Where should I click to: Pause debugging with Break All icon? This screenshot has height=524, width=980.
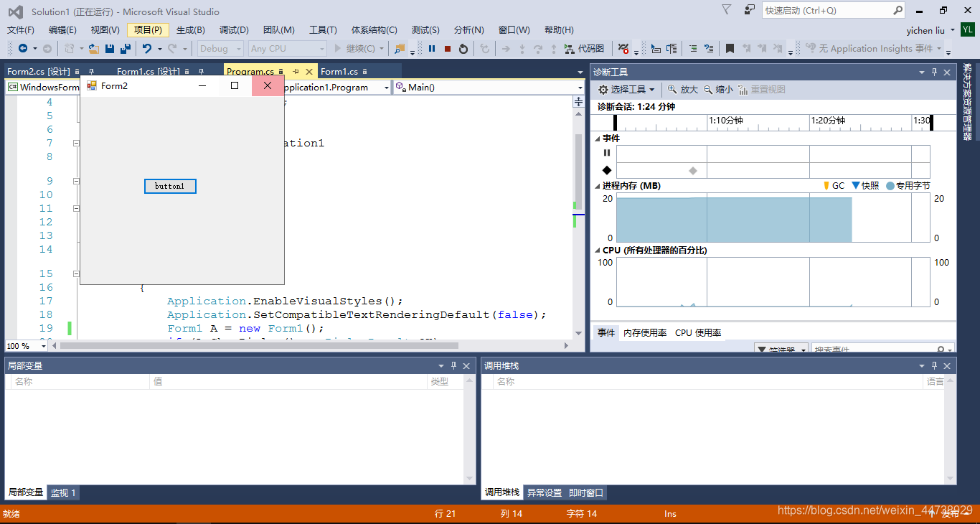[432, 48]
